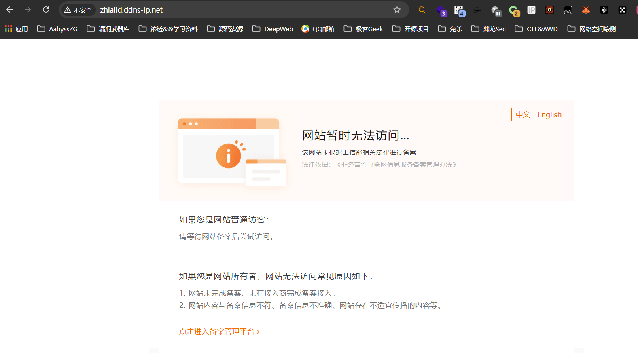Open the 极客Geek bookmark folder
638x364 pixels.
[x=363, y=29]
